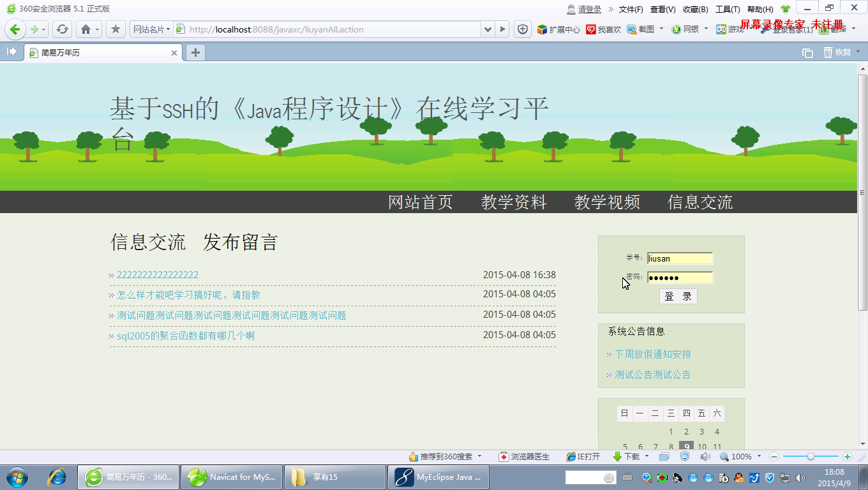Open message 2222222222222222

tap(158, 275)
